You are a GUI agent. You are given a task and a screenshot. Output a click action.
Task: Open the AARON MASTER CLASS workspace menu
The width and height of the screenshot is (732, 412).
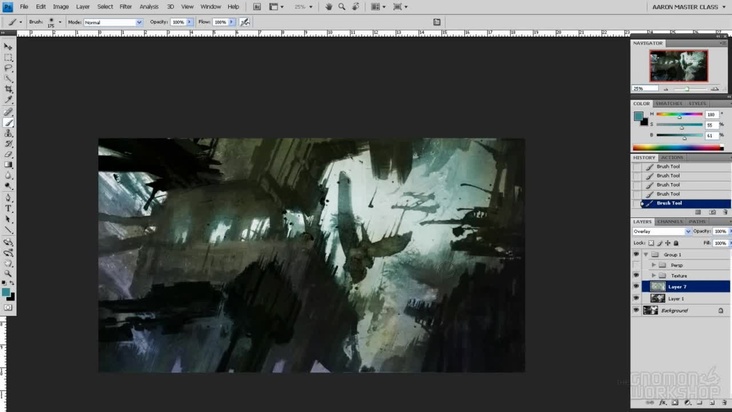[689, 7]
